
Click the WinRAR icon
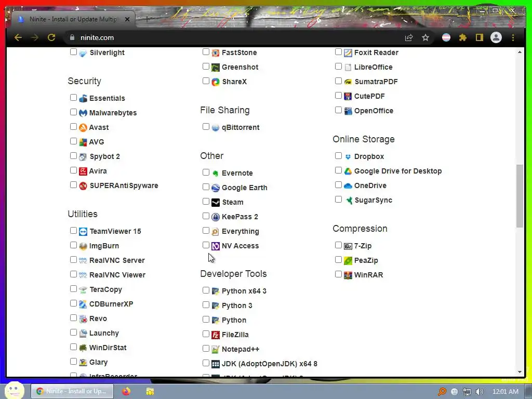pos(348,275)
